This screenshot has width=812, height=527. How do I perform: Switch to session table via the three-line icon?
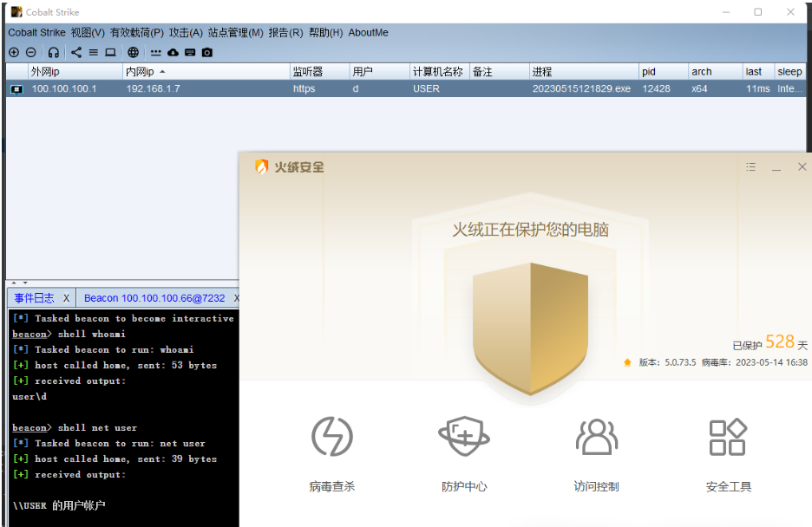(x=93, y=52)
